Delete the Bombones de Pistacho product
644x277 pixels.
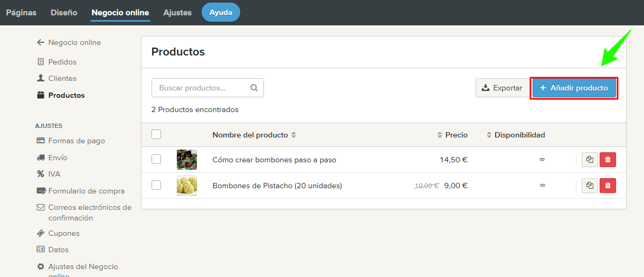click(x=608, y=186)
